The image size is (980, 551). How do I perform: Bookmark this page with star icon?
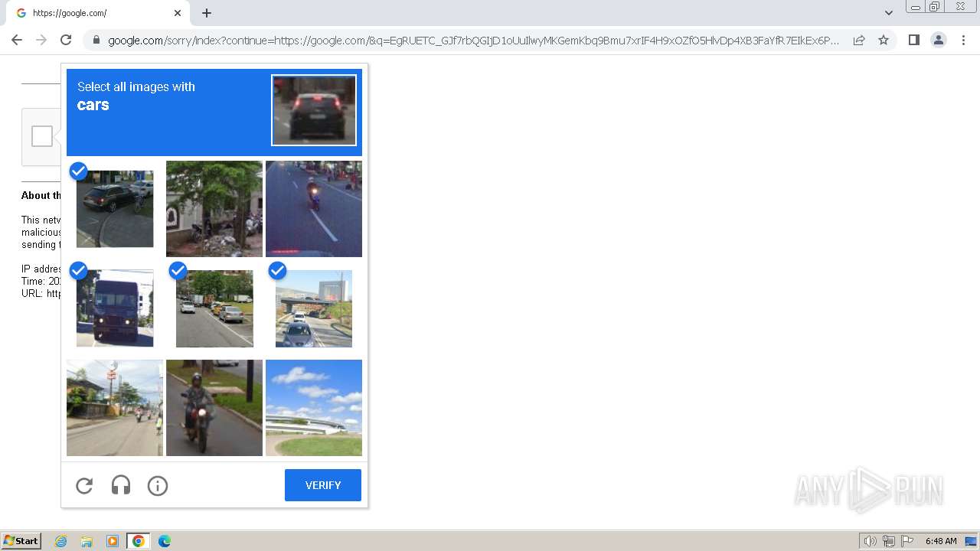click(x=884, y=40)
